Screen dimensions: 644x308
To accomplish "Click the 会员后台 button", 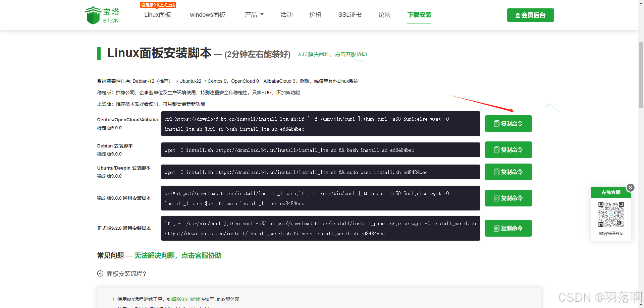I will (x=530, y=15).
